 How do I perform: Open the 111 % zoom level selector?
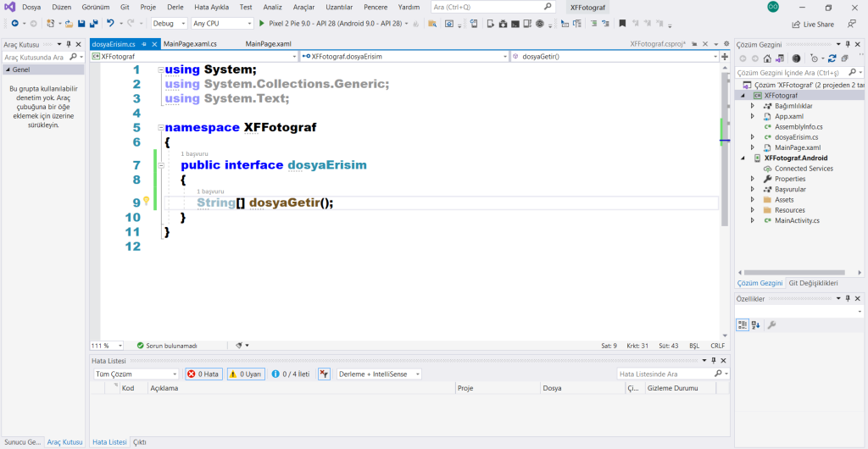tap(107, 346)
